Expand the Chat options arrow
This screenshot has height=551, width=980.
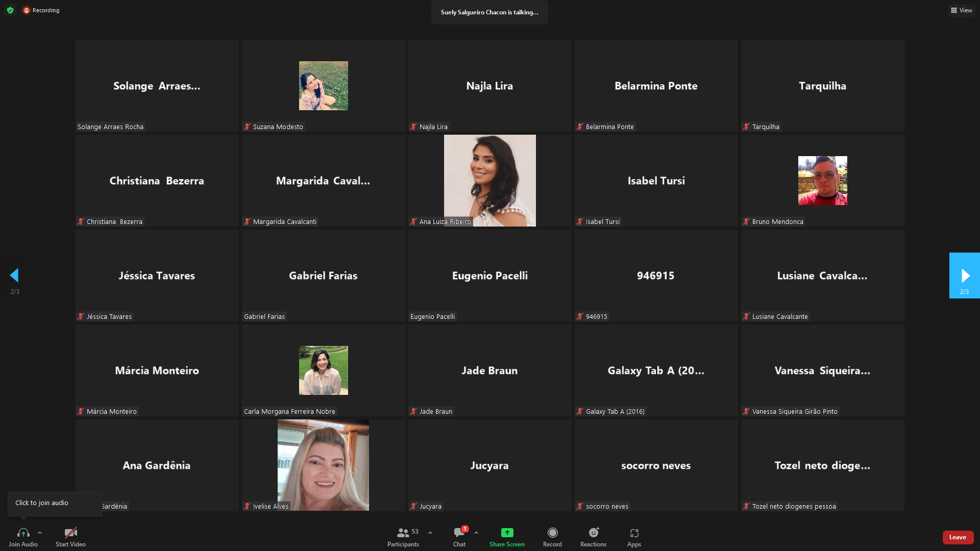pos(476,533)
